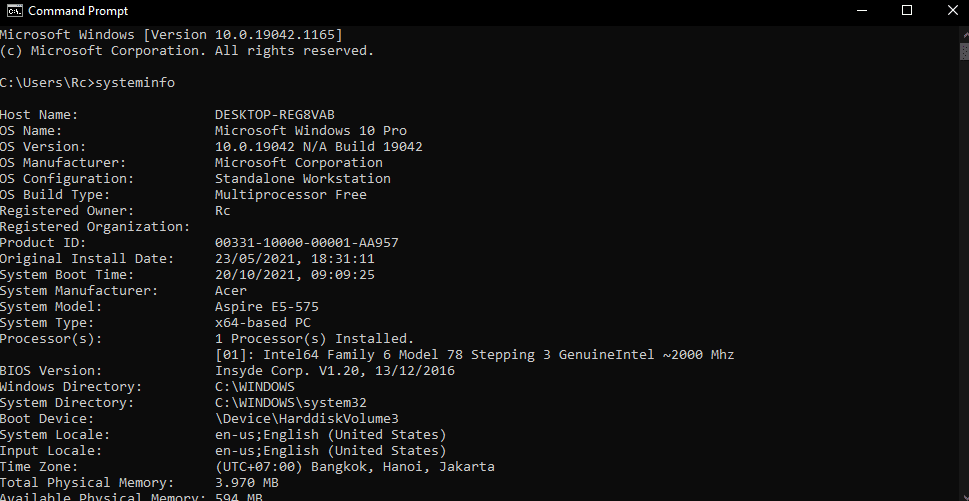Grab the vertical scrollbar thumb

click(963, 52)
